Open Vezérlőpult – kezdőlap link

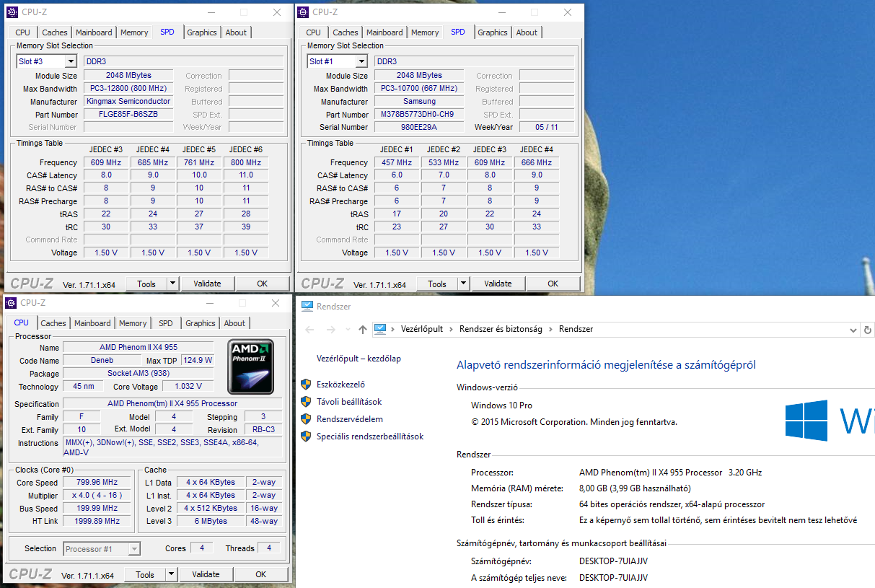click(x=359, y=359)
